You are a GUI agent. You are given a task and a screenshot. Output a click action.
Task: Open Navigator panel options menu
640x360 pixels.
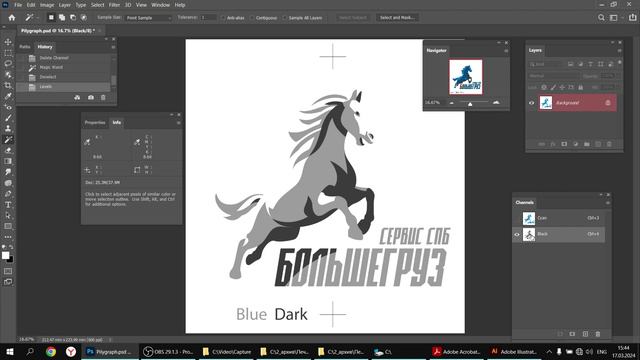tap(506, 51)
